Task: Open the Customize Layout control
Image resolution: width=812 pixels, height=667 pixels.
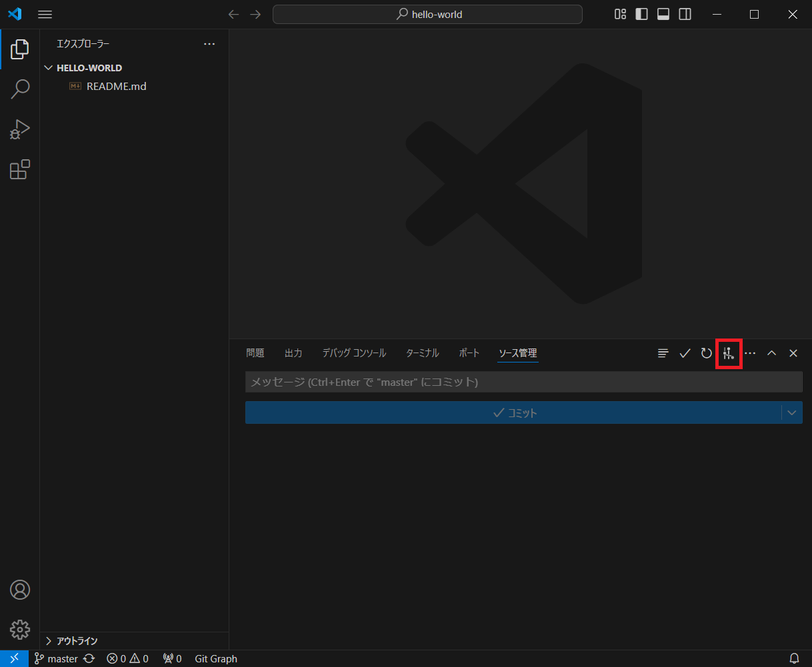Action: click(x=621, y=15)
